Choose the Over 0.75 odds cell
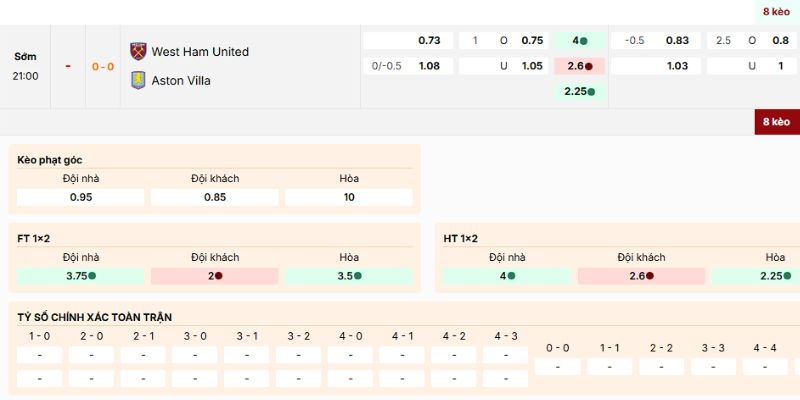 tap(503, 41)
